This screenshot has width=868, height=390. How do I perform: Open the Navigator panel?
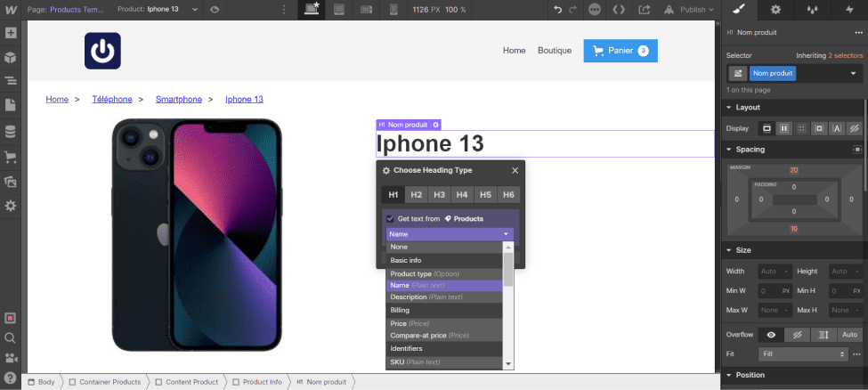10,81
